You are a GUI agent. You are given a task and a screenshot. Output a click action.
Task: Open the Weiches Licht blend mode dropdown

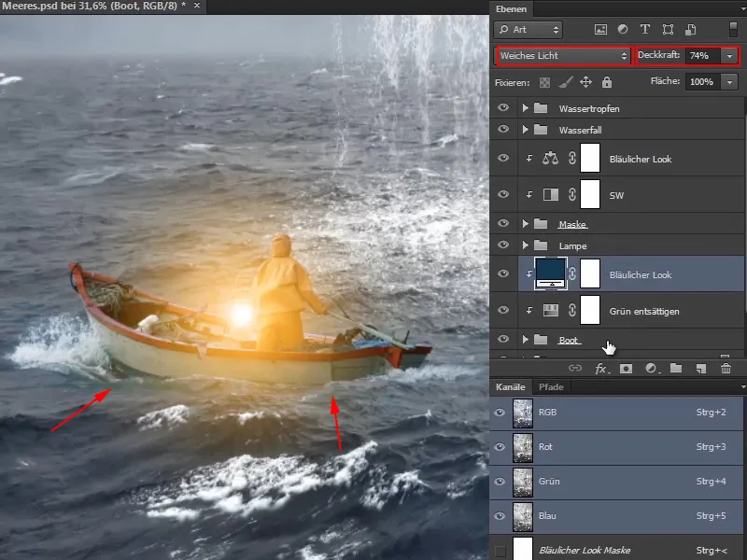(x=564, y=56)
